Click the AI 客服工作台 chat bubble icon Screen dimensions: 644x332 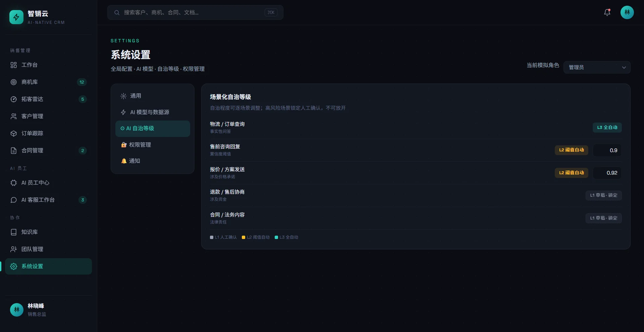tap(13, 200)
